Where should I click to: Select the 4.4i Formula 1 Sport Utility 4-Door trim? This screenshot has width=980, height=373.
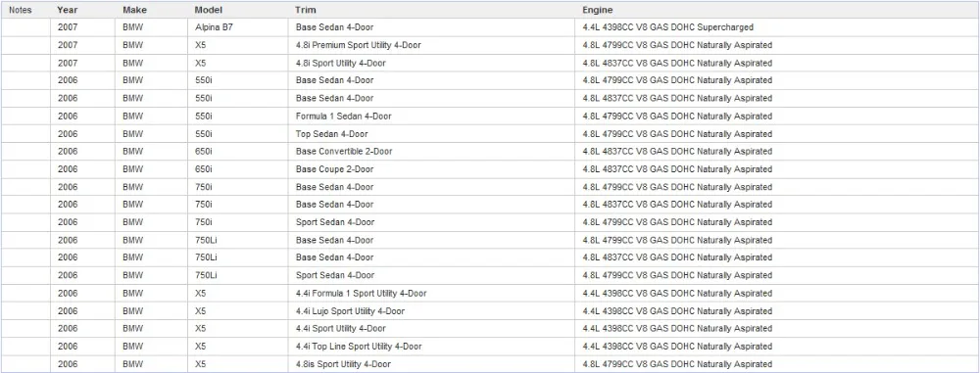[x=362, y=293]
